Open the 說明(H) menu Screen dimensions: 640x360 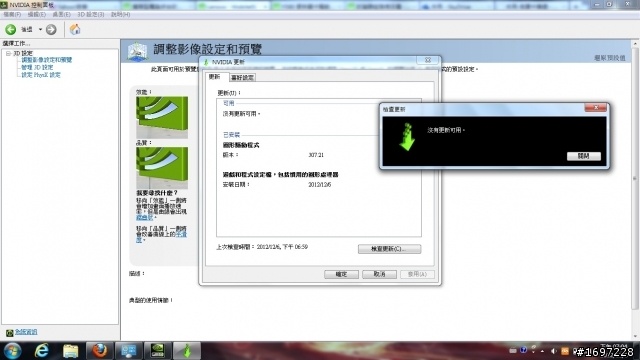click(x=120, y=14)
